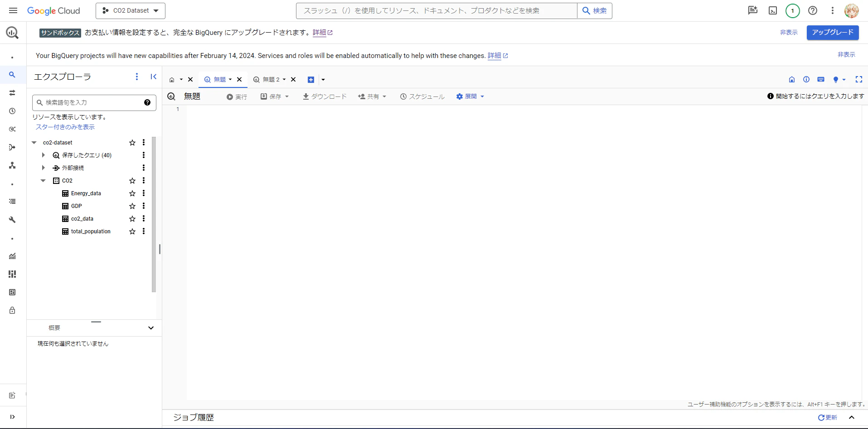Viewport: 868px width, 429px height.
Task: Open Explorer panel three-dot actions menu
Action: click(137, 77)
